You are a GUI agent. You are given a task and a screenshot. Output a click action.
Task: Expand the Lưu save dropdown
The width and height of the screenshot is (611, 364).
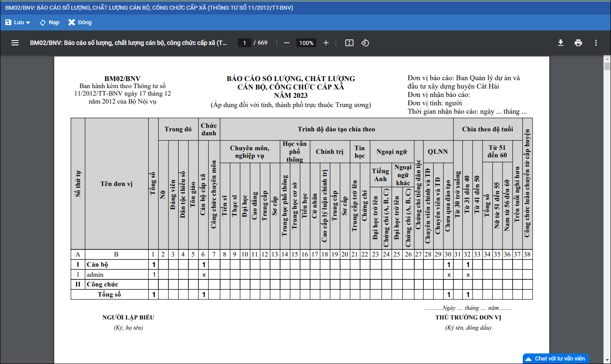[x=28, y=22]
